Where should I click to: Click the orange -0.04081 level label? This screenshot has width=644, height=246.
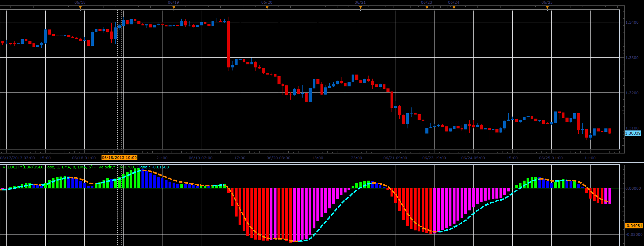(633, 226)
